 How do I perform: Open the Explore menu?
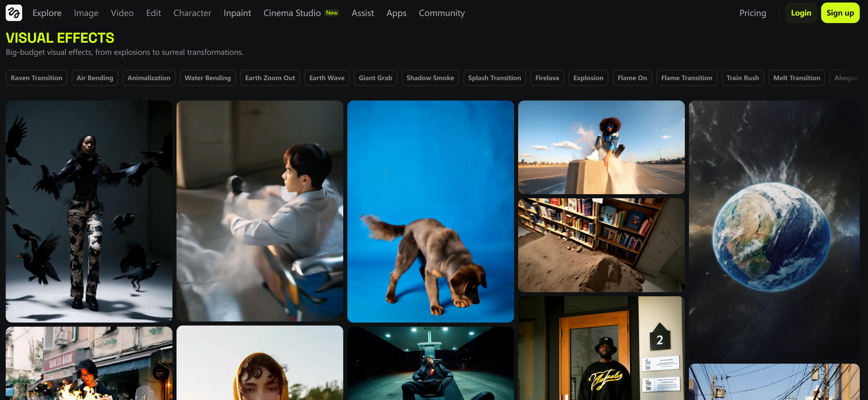coord(47,13)
